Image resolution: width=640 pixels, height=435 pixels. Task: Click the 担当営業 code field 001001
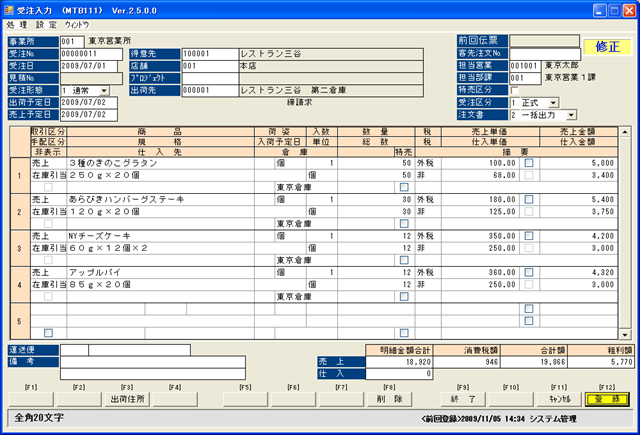pyautogui.click(x=525, y=66)
